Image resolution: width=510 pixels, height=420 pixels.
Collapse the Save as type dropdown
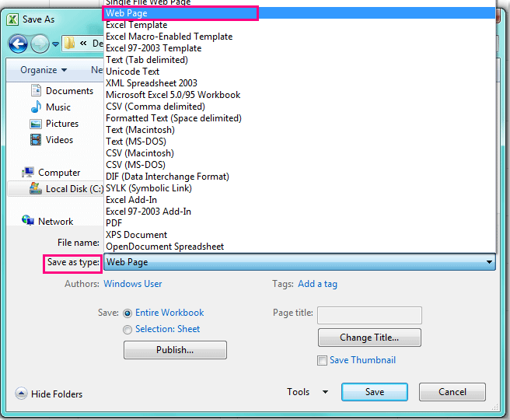pyautogui.click(x=489, y=263)
